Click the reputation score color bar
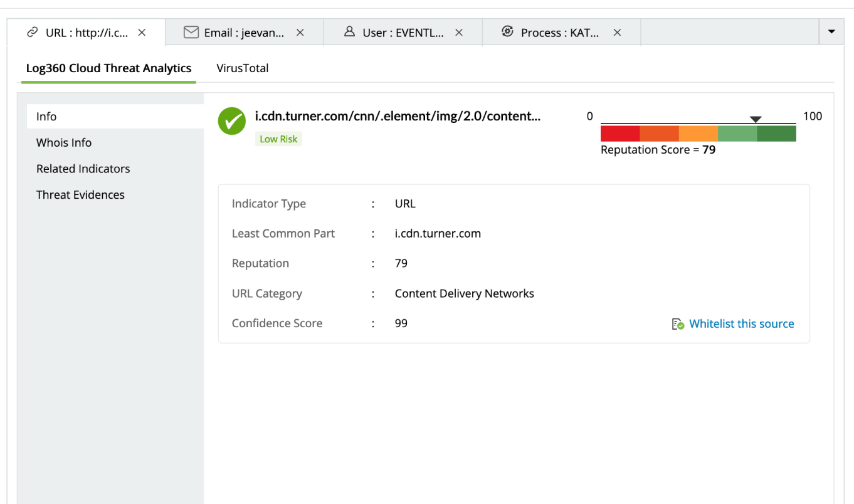 698,132
